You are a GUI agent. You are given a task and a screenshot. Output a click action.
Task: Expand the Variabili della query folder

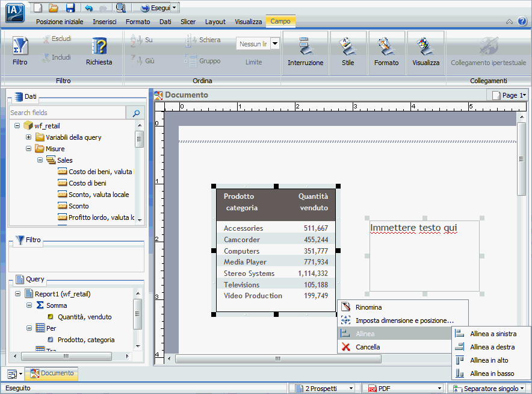[28, 137]
